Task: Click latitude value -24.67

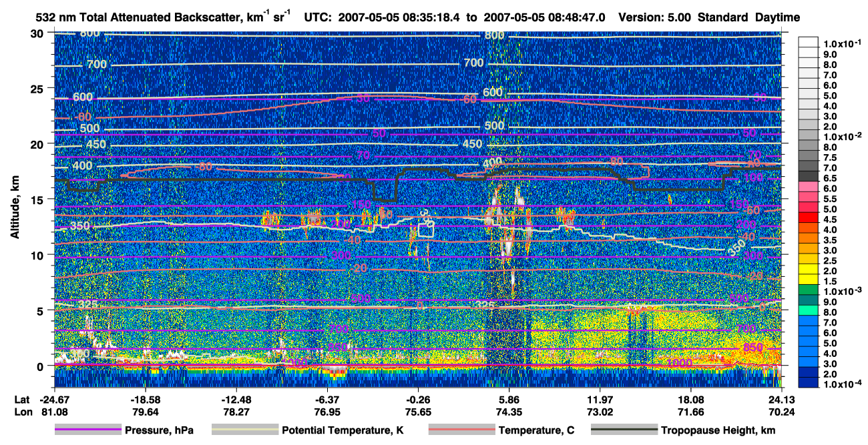Action: (x=55, y=399)
